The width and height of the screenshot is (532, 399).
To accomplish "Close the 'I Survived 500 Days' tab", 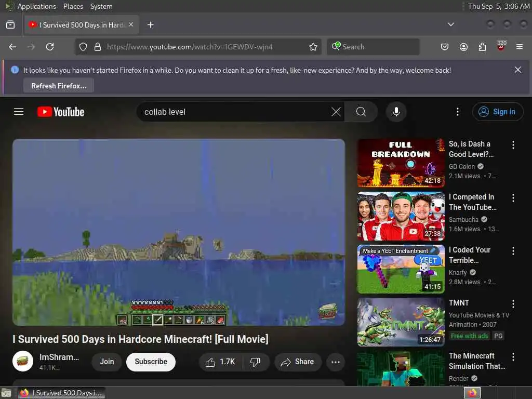I will 131,25.
